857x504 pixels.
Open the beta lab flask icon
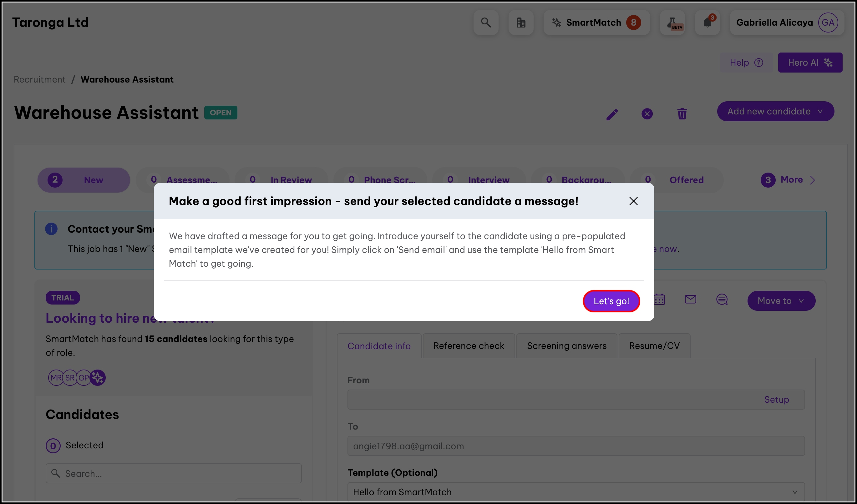(672, 23)
